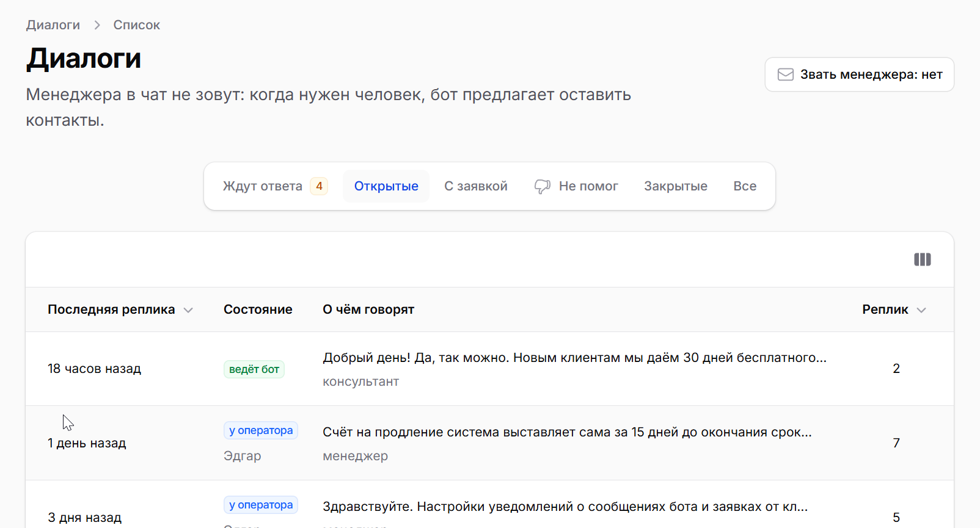Open the message starting with Здравствуйте. Настройки уведомлений

[565, 507]
